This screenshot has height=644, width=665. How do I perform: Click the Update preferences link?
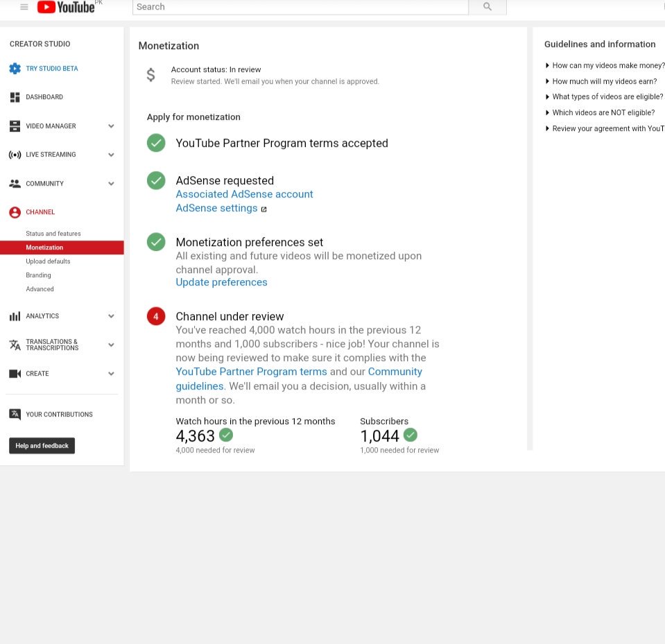pyautogui.click(x=221, y=282)
